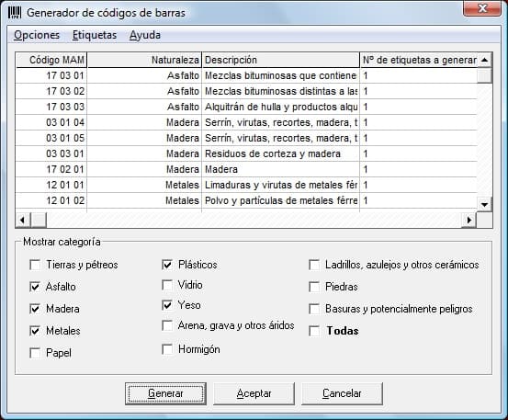This screenshot has height=420, width=508.
Task: Check the Todas checkbox
Action: pos(314,331)
